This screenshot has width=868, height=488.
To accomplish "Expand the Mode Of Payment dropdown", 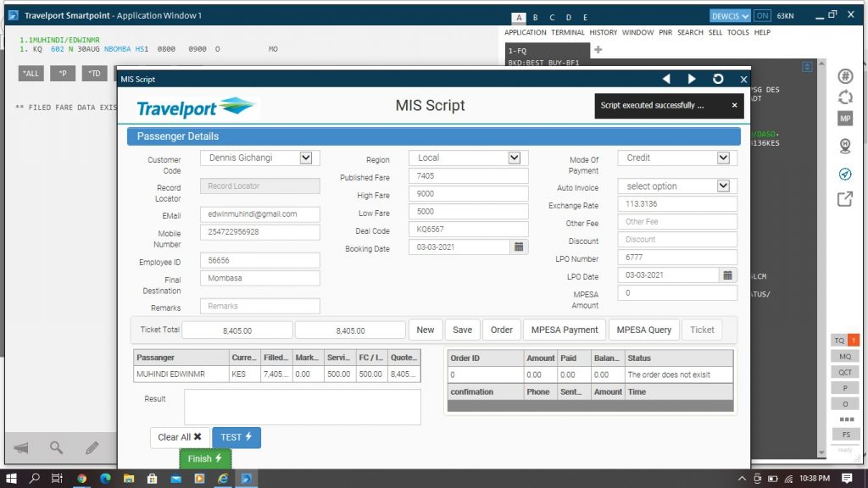I will [723, 158].
